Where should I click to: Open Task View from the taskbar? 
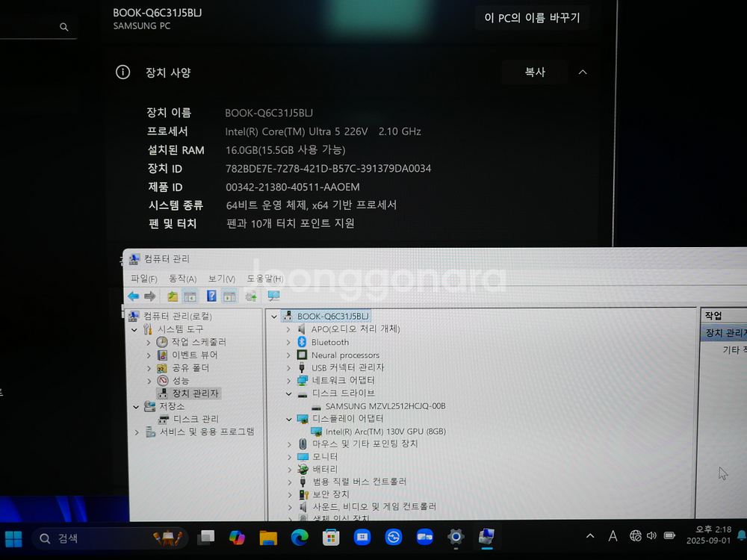click(206, 538)
